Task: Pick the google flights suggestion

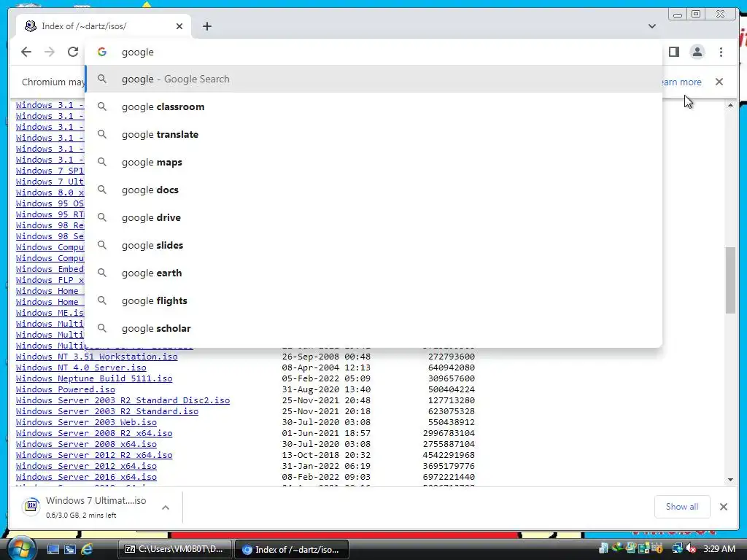Action: (x=373, y=300)
